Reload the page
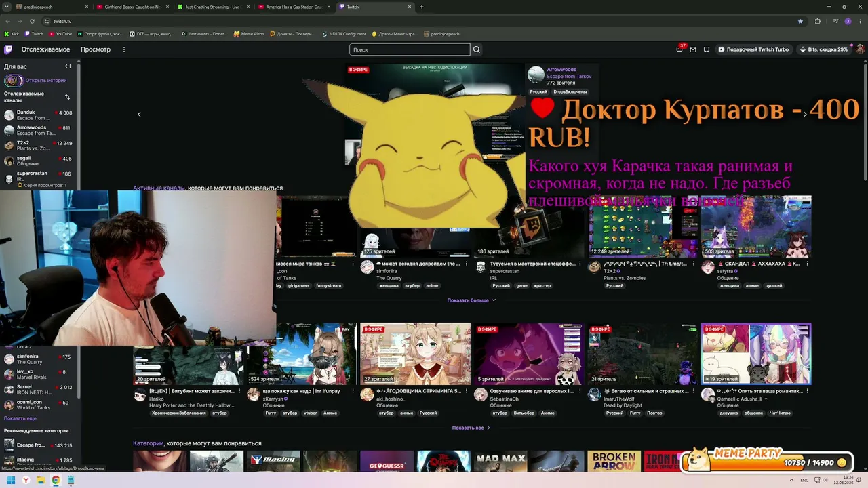This screenshot has height=488, width=868. point(31,21)
